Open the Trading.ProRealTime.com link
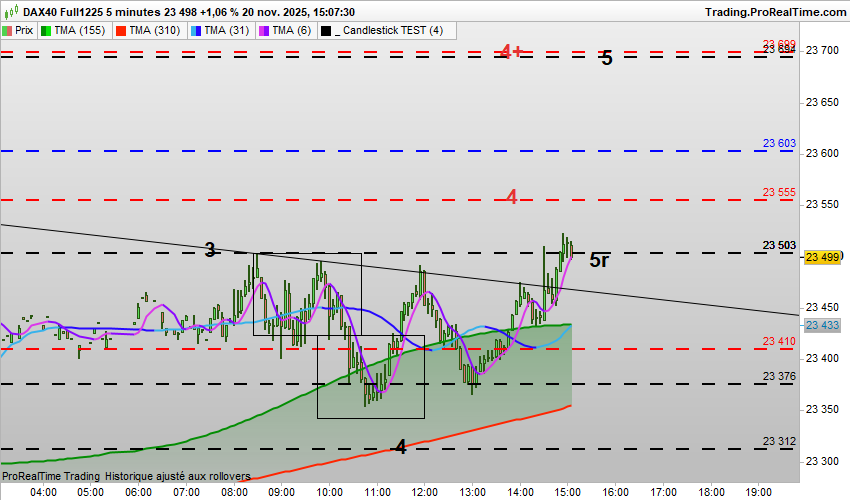 coord(775,12)
